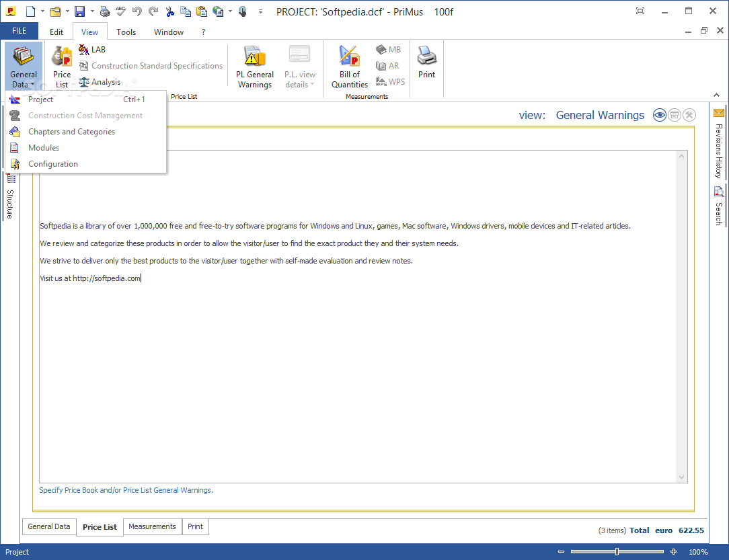The image size is (729, 560).
Task: Restore the inner document window
Action: 704,30
